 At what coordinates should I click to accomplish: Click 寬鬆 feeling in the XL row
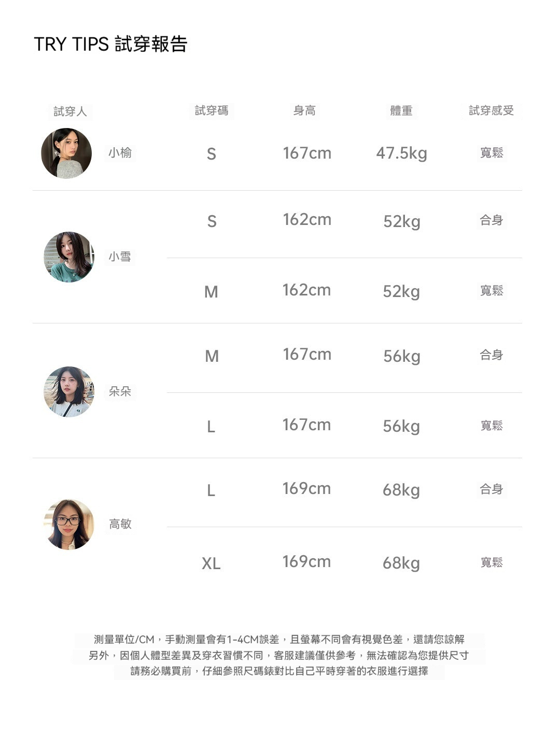492,562
